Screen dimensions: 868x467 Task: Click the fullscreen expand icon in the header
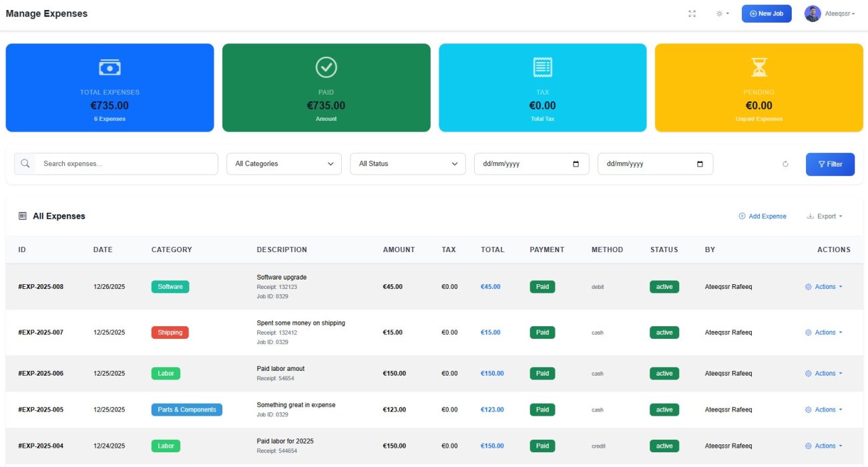(692, 13)
